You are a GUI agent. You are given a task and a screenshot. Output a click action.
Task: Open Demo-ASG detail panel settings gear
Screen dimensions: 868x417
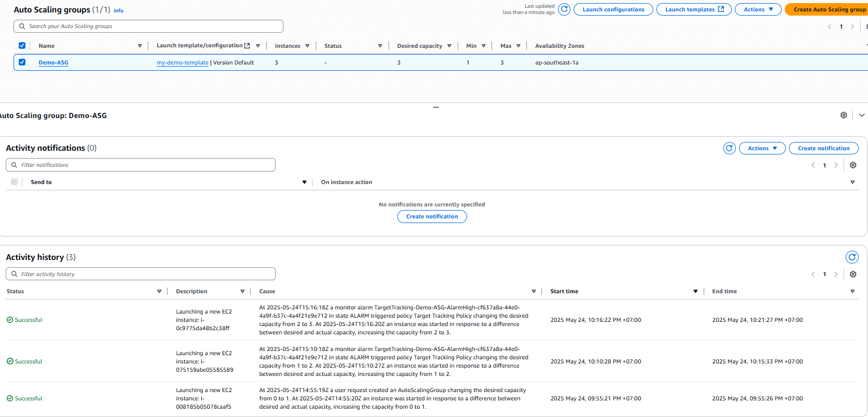pos(844,115)
